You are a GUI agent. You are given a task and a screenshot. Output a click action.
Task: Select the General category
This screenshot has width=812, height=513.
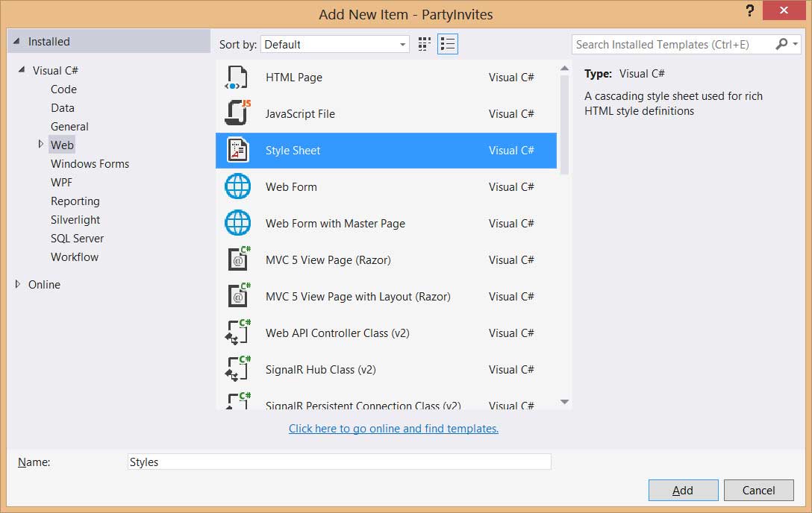(69, 126)
